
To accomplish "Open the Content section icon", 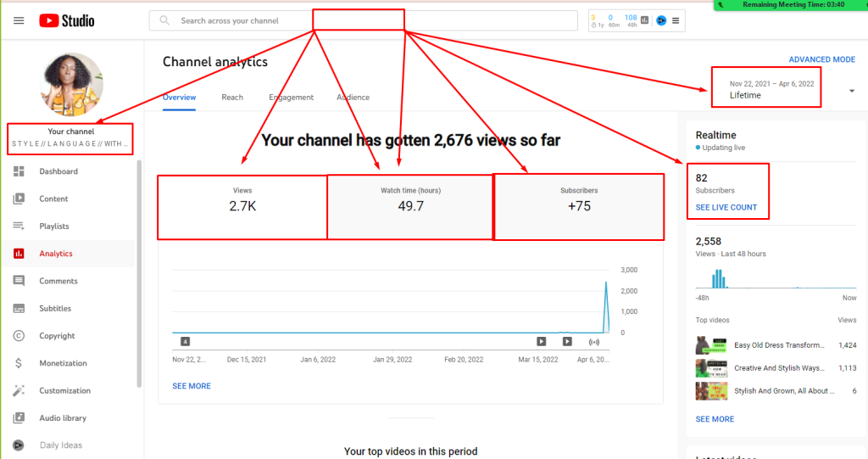I will point(19,199).
